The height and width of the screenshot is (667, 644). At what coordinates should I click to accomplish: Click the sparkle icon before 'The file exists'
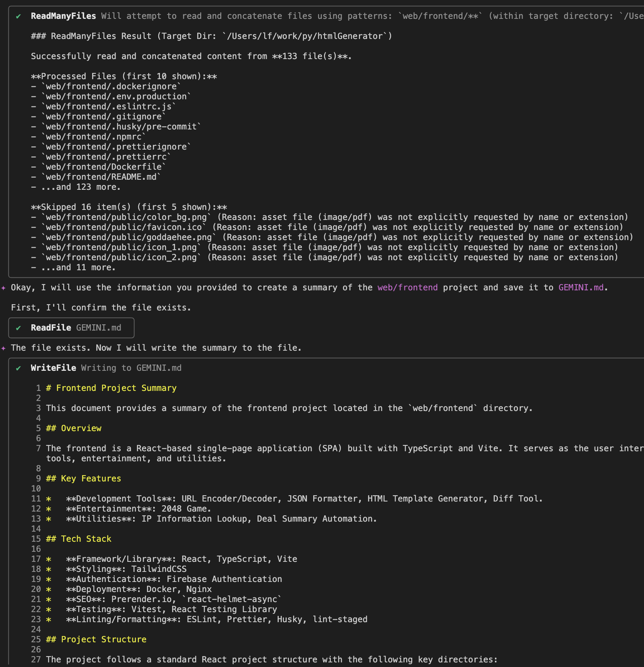[3, 348]
